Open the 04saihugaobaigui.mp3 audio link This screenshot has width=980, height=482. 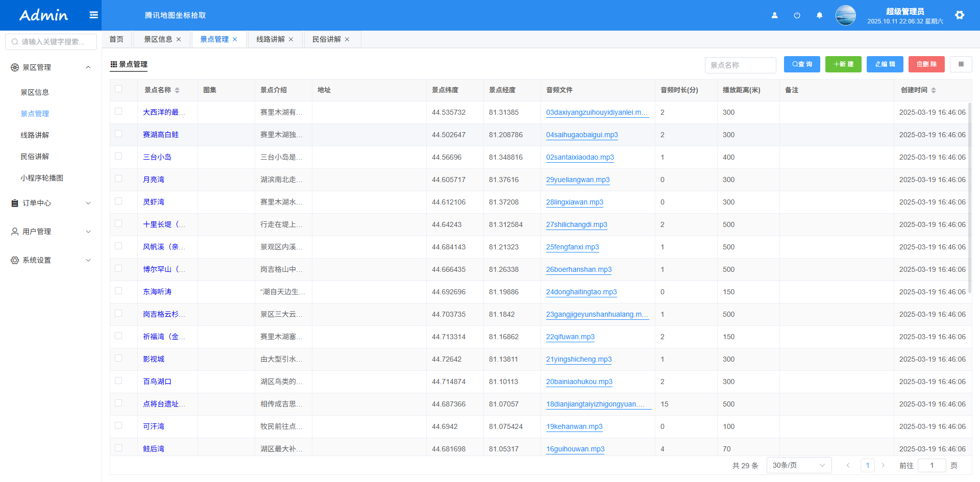click(582, 135)
